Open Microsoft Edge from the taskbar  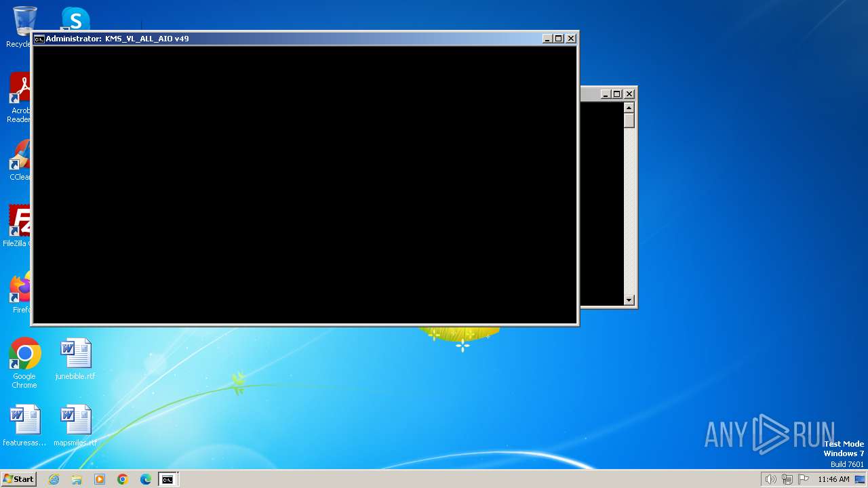(x=146, y=479)
